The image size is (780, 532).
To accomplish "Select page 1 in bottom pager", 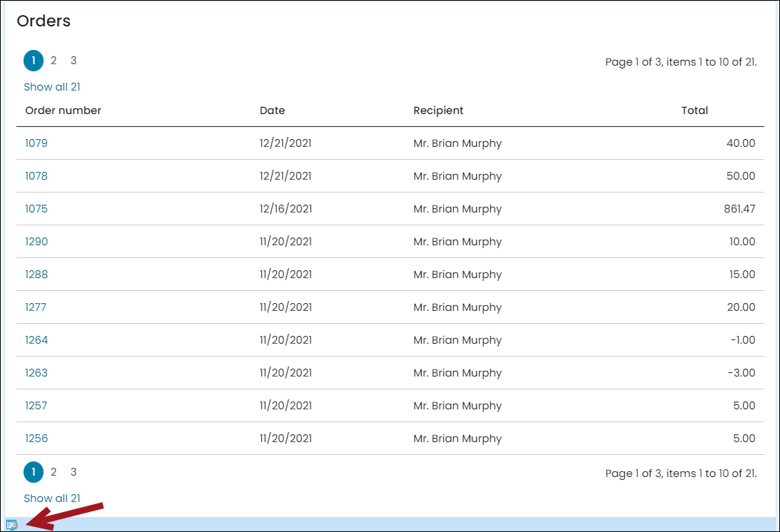I will (34, 472).
